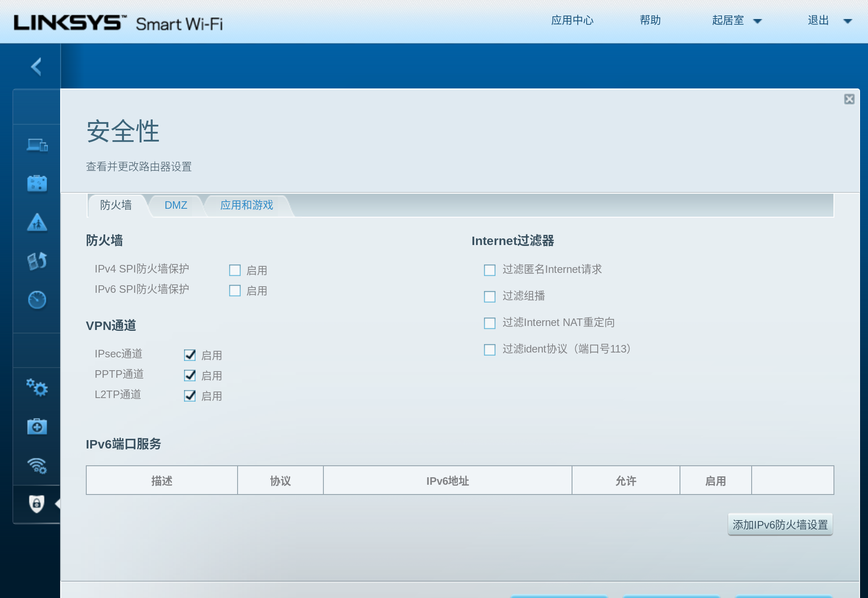The height and width of the screenshot is (598, 868).
Task: Check 过滤匿名Internet请求 option
Action: pos(490,270)
